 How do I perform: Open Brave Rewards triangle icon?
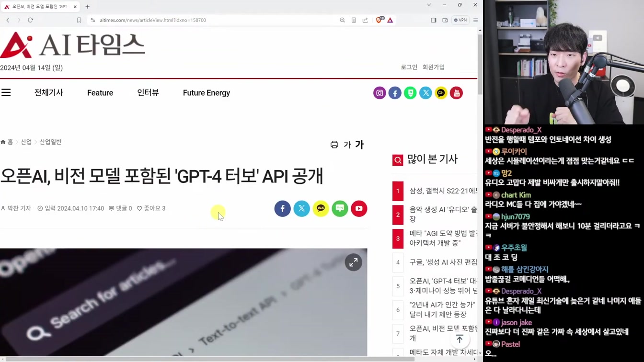click(x=391, y=20)
